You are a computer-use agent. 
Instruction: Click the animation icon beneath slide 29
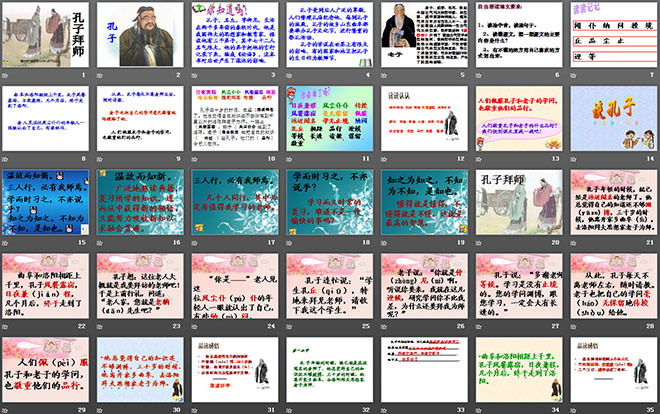(8, 408)
